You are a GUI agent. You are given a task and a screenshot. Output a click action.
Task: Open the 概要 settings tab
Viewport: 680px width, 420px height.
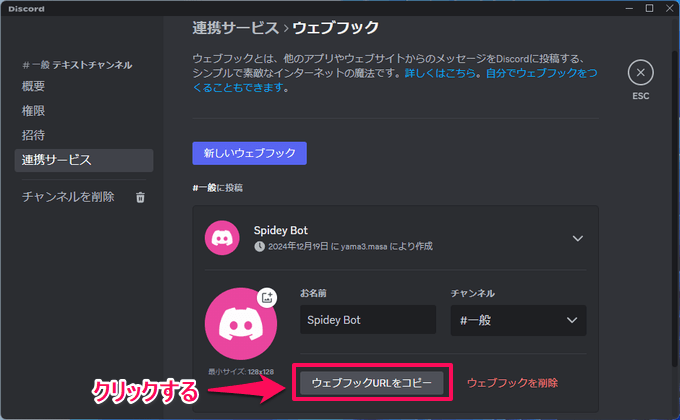coord(33,86)
